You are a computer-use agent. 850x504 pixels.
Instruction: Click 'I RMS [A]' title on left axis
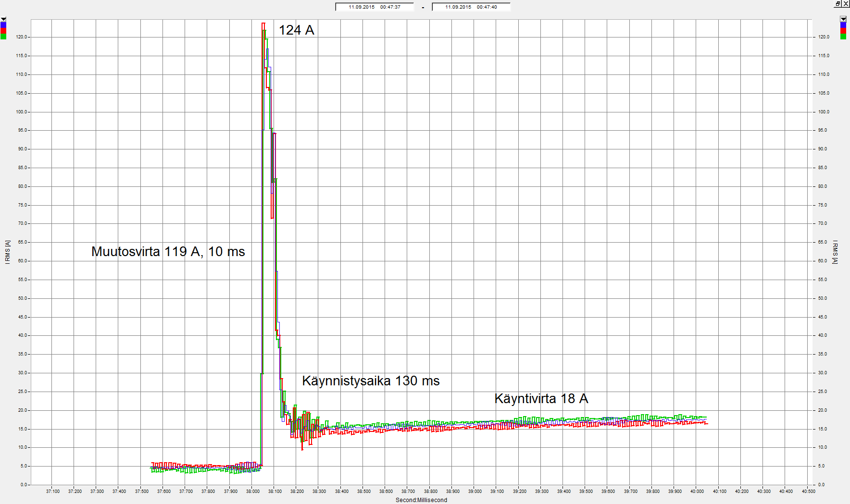click(8, 252)
